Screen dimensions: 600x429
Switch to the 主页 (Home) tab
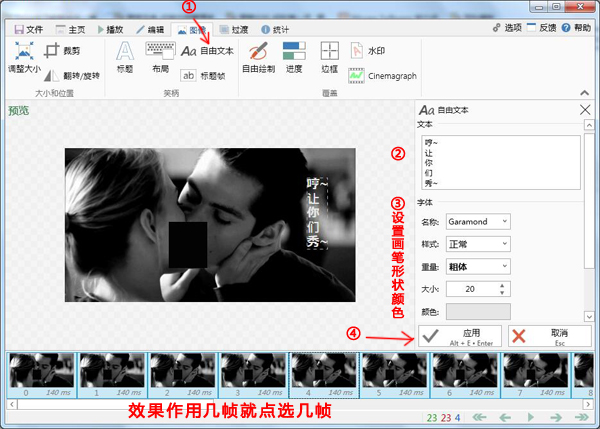[70, 29]
